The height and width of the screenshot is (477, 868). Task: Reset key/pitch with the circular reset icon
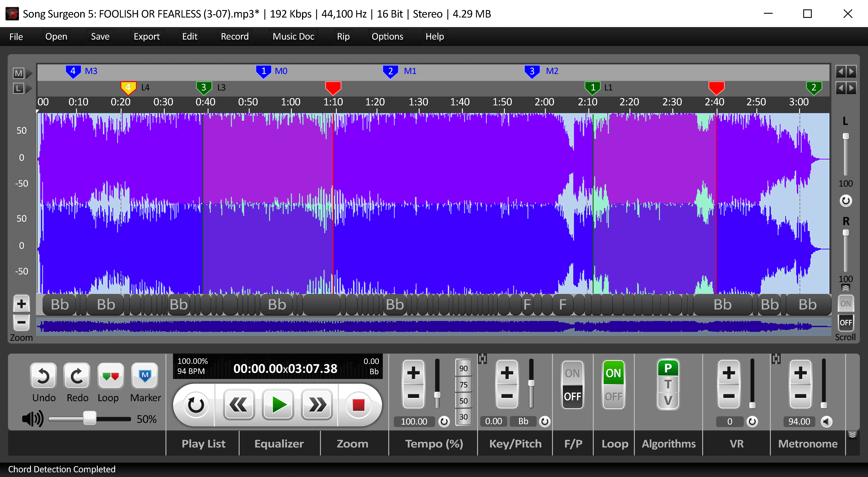[x=545, y=421]
